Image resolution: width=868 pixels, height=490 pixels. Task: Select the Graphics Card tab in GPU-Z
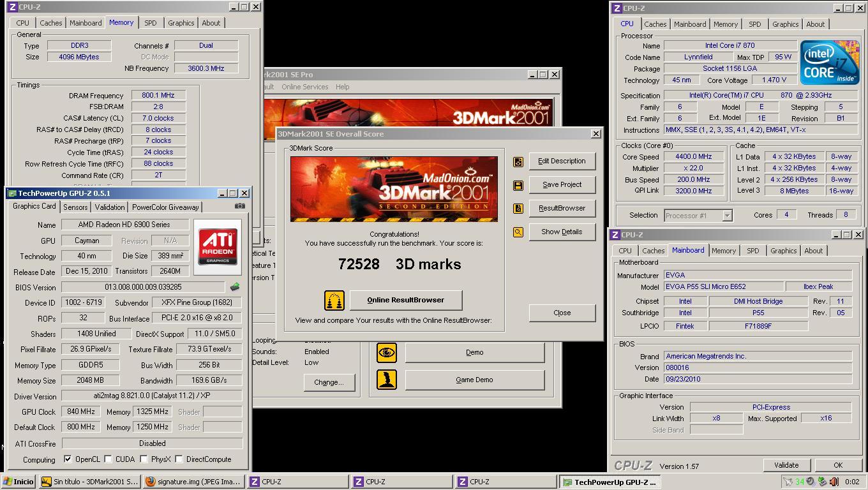[34, 207]
